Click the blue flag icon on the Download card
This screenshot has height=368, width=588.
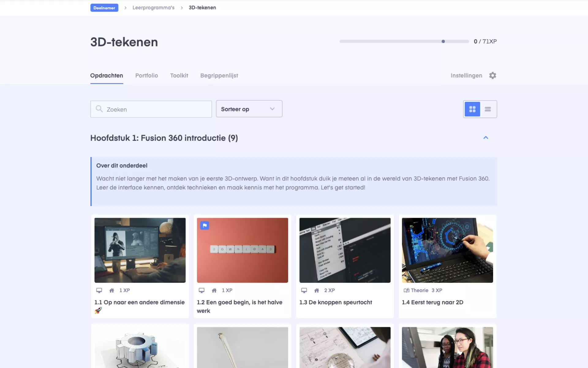pos(205,226)
